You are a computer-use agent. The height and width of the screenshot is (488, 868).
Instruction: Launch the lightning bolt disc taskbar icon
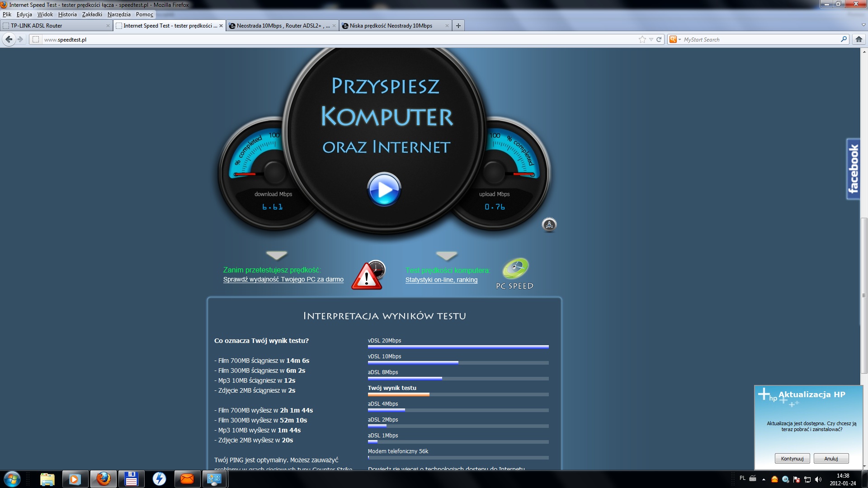159,479
